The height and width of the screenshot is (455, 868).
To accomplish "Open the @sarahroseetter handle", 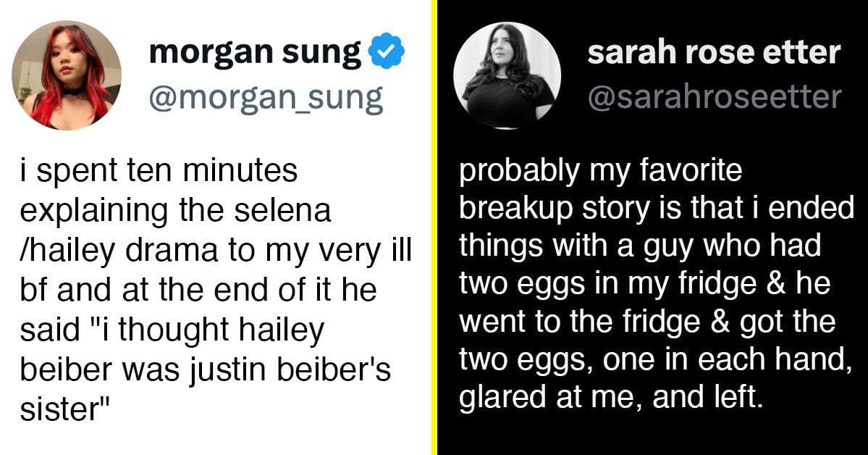I will pos(715,97).
